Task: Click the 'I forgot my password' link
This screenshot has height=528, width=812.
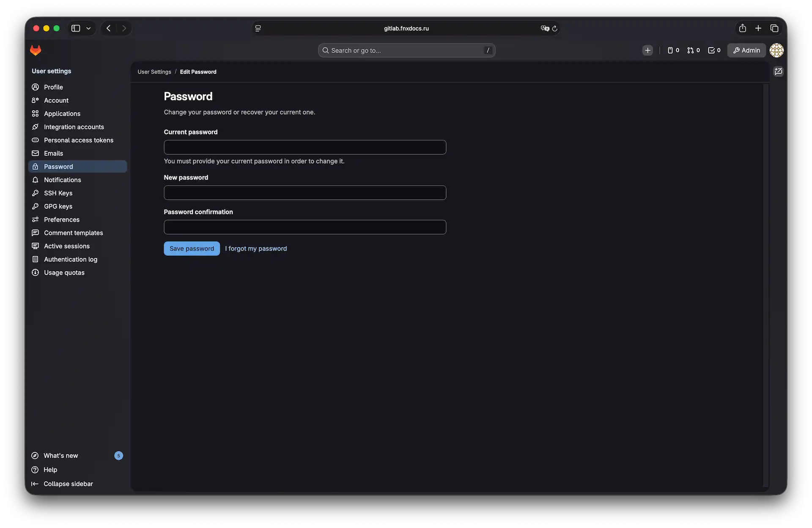Action: click(255, 248)
